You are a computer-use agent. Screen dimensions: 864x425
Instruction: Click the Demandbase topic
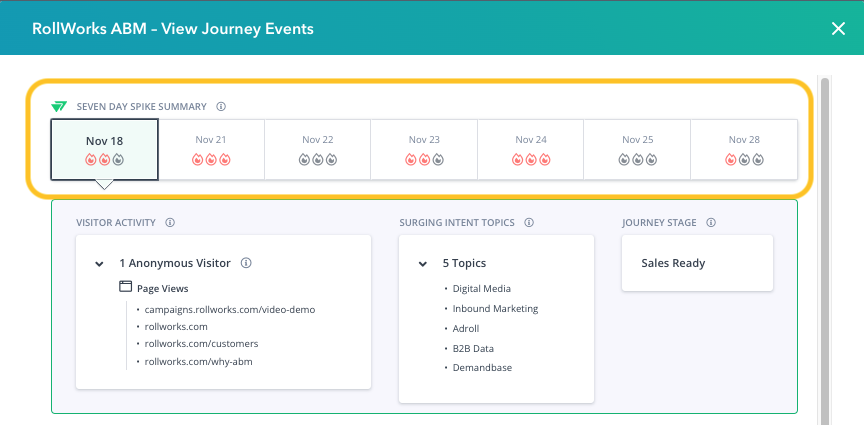(482, 368)
